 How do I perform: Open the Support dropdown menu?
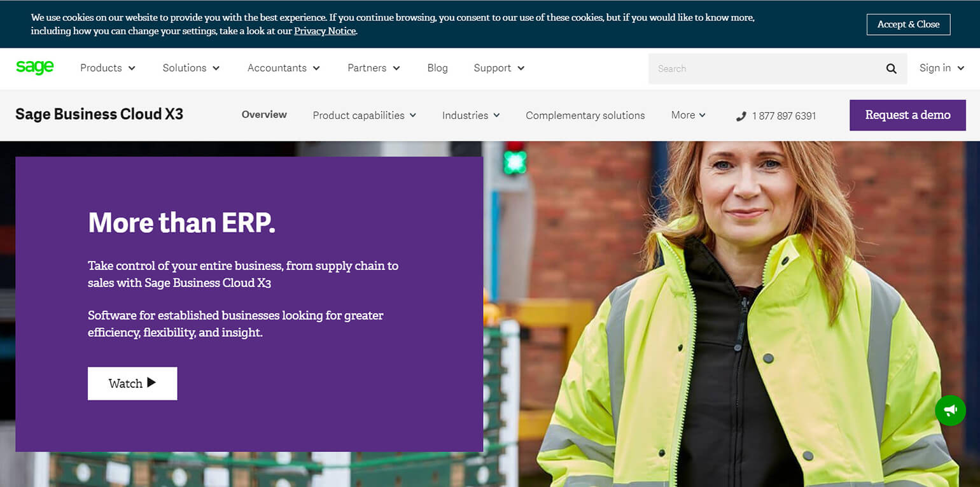click(499, 68)
